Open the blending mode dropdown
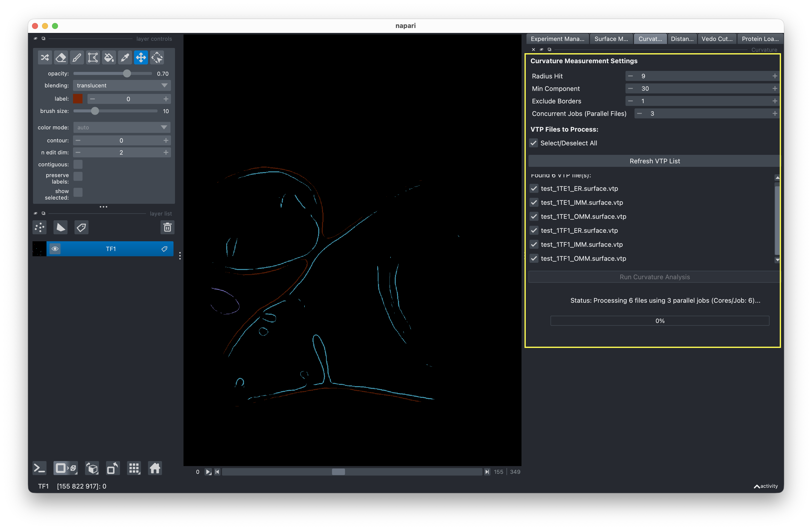The image size is (812, 530). (x=122, y=86)
